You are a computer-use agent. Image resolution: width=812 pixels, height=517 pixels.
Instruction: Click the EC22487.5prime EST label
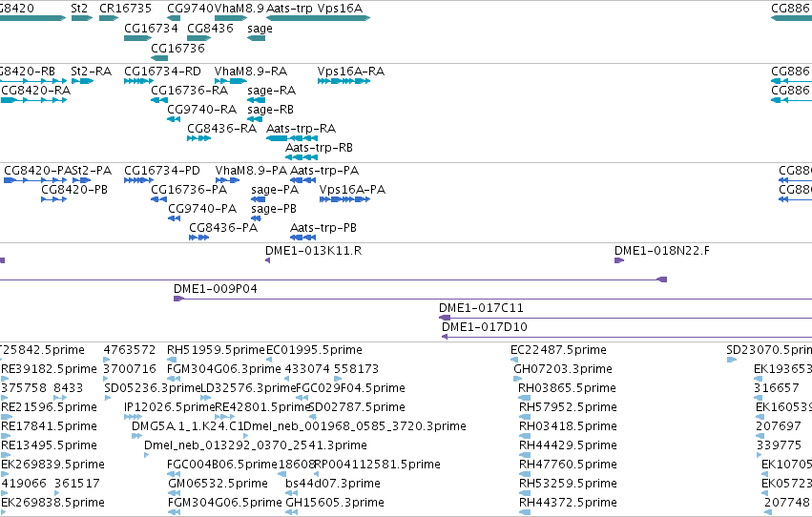tap(558, 350)
